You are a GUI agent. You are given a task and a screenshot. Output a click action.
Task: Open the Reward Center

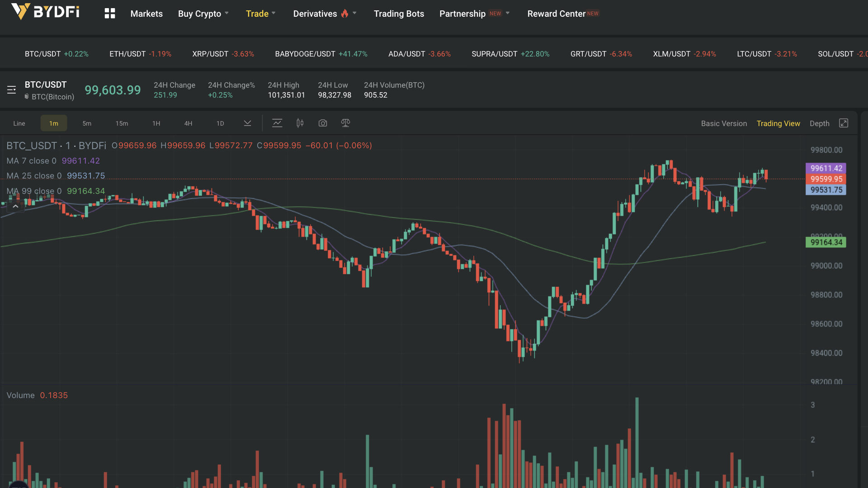point(557,14)
